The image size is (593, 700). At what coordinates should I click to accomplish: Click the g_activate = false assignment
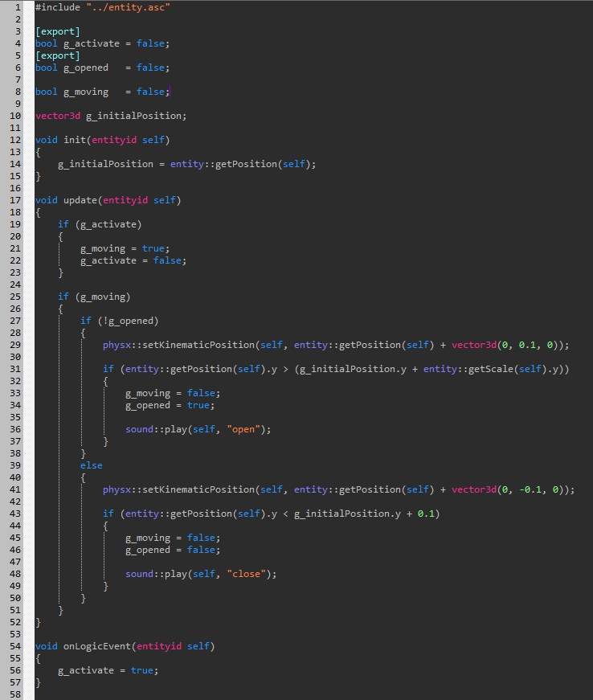(x=133, y=260)
